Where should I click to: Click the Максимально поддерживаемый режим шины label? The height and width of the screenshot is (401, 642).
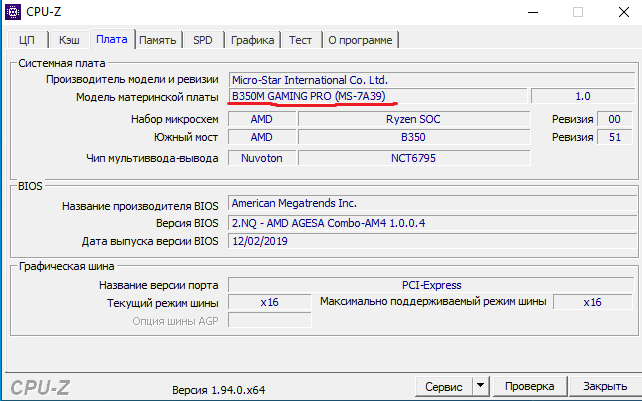[433, 301]
